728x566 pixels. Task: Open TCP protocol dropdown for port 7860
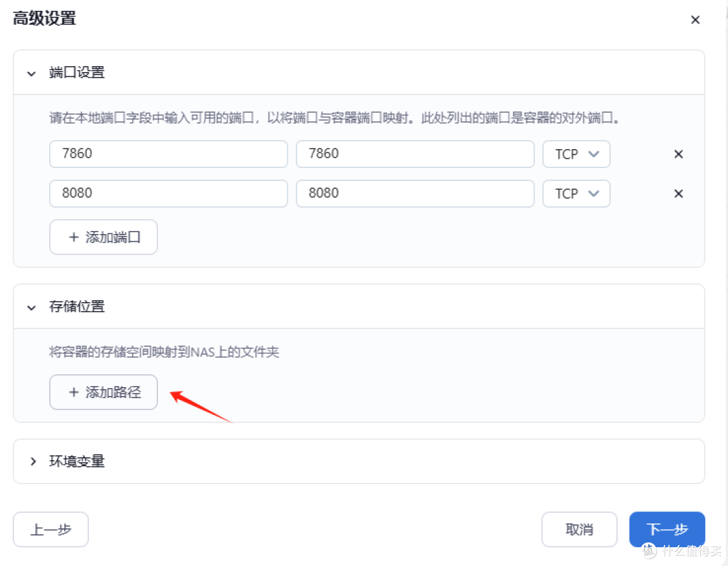(576, 154)
